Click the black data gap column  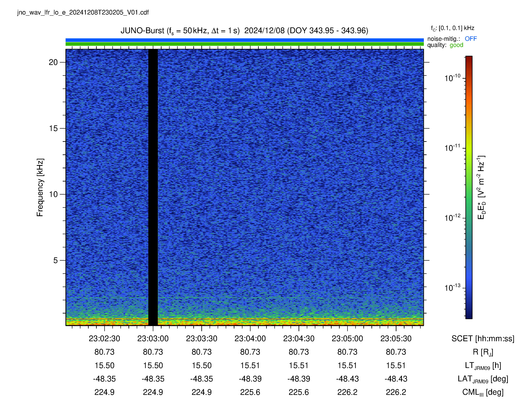[x=153, y=187]
